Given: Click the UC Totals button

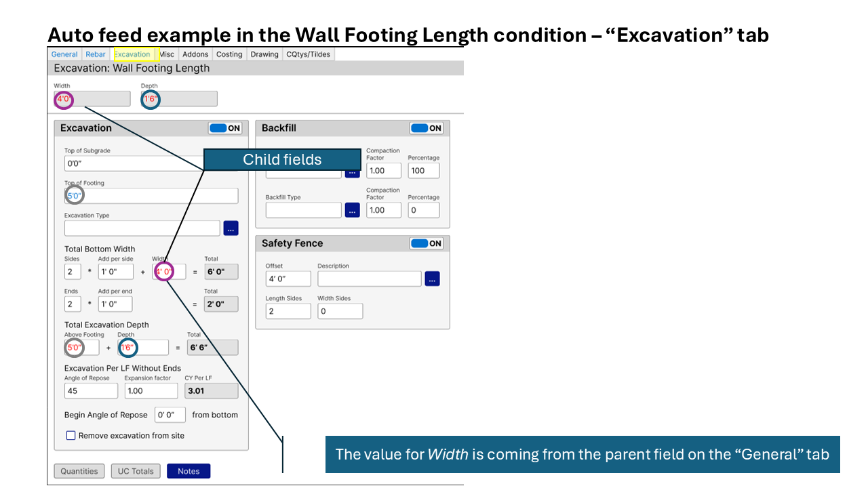Looking at the screenshot, I should tap(136, 471).
